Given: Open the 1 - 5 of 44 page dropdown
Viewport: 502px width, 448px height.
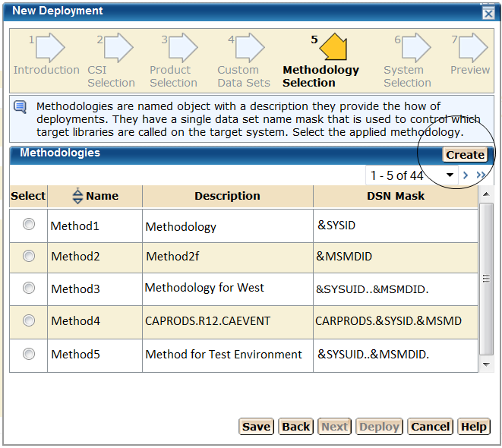Looking at the screenshot, I should pos(450,175).
